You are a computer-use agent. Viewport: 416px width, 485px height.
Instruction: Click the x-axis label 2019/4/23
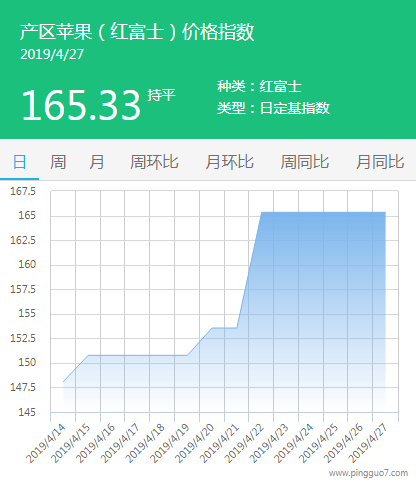[269, 443]
